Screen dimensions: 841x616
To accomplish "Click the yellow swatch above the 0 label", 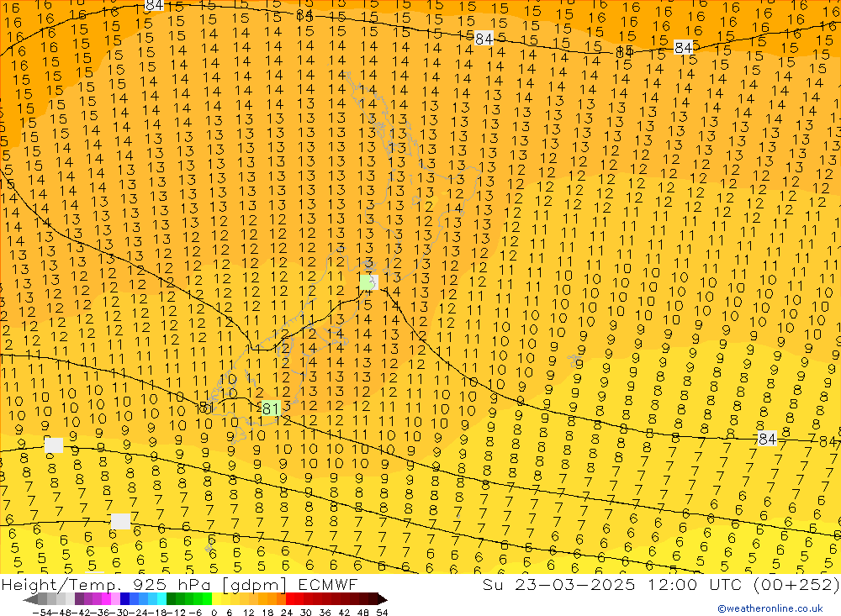I will tap(216, 599).
